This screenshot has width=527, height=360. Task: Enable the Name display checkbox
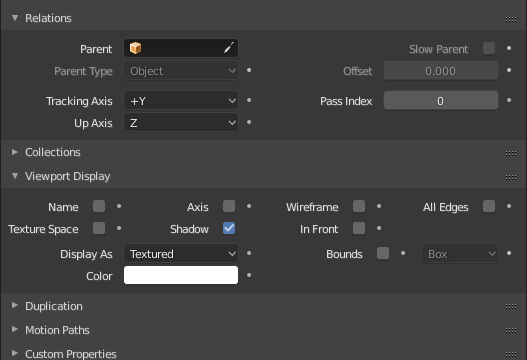click(99, 206)
